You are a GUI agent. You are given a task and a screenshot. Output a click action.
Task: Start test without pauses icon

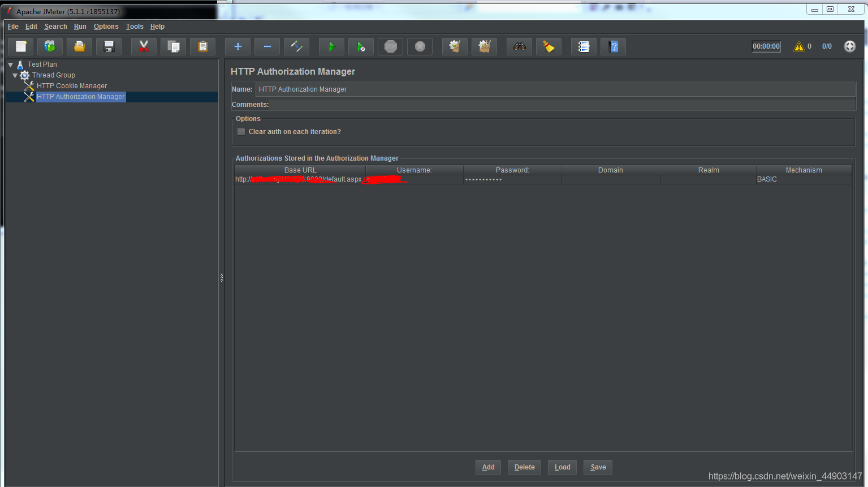tap(361, 46)
